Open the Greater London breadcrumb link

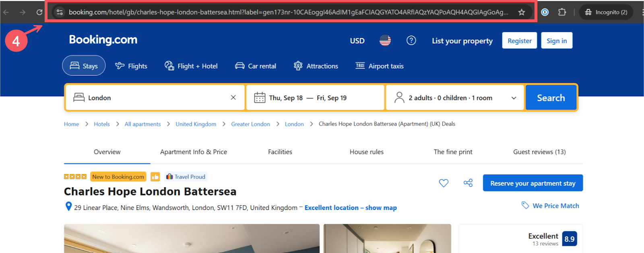pyautogui.click(x=250, y=124)
